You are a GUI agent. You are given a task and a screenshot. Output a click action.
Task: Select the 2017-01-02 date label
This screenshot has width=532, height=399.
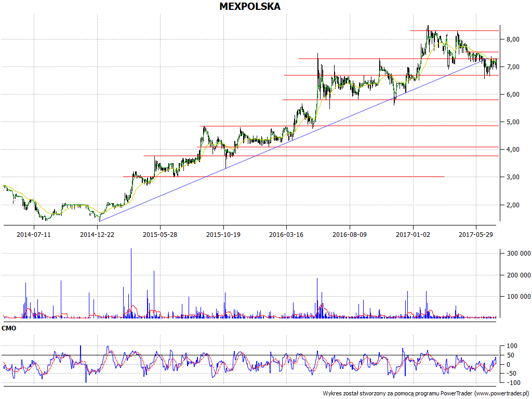pyautogui.click(x=413, y=234)
